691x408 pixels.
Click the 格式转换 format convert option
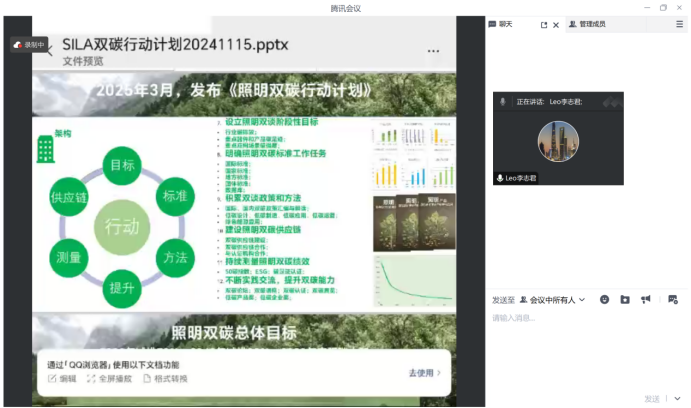(x=166, y=378)
